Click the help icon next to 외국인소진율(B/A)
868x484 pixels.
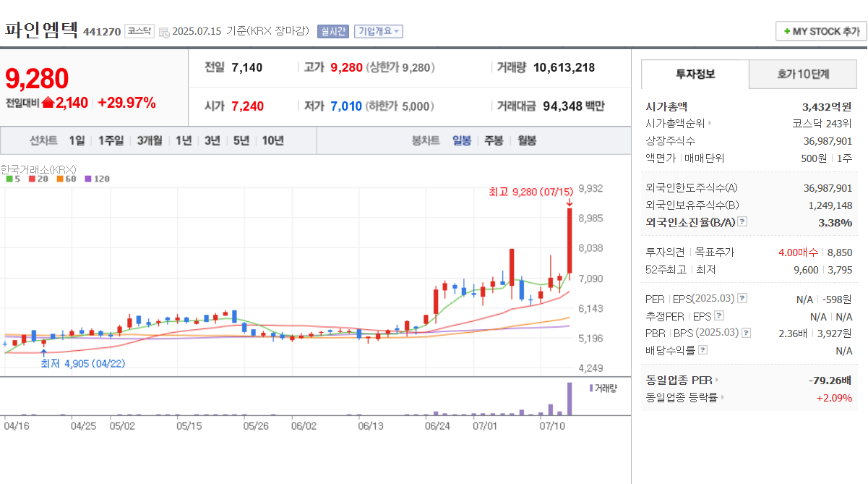tap(742, 222)
